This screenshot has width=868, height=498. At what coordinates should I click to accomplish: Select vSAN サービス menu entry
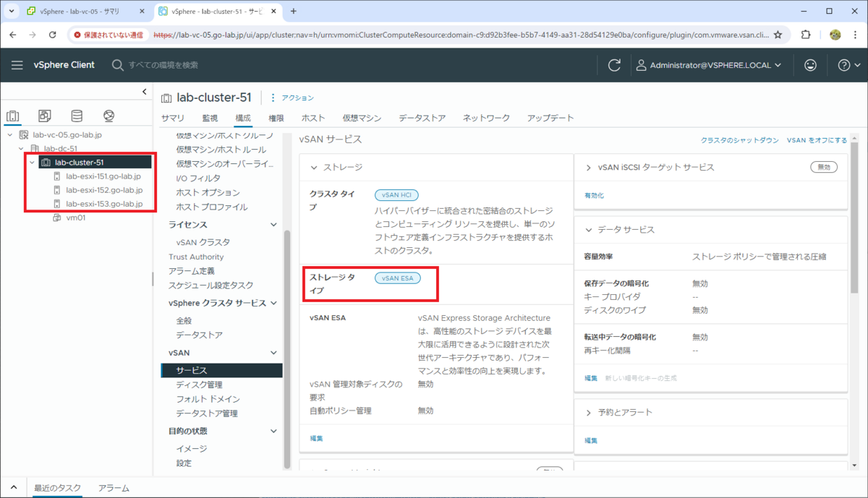(x=221, y=370)
